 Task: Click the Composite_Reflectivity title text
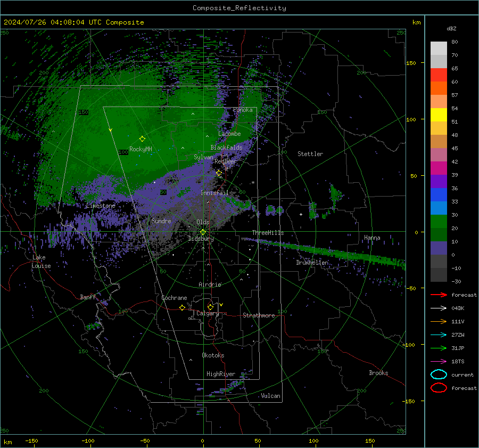tap(240, 8)
